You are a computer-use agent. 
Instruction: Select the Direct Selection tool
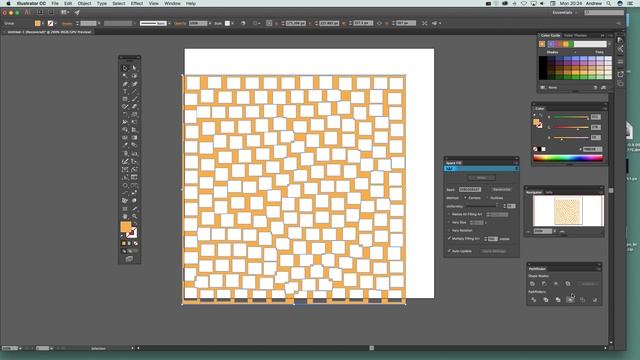134,68
